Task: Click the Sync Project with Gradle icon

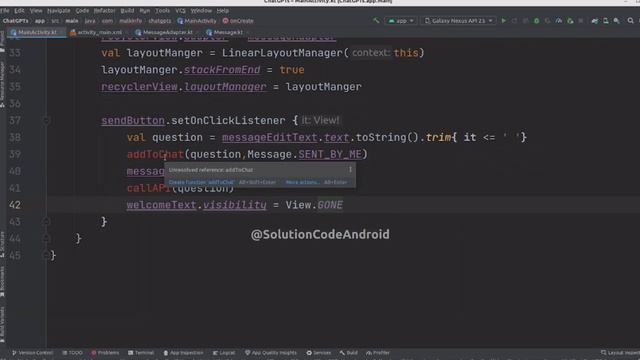Action: point(595,20)
